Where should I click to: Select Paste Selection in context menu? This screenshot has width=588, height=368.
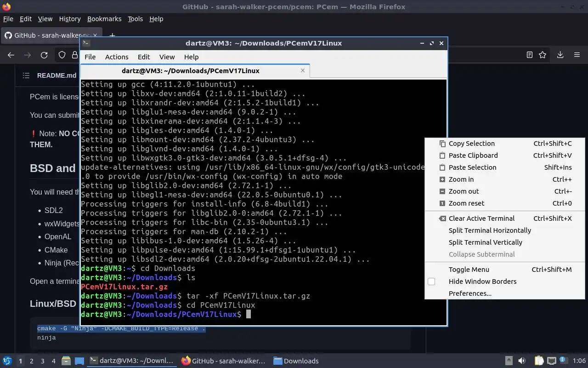pyautogui.click(x=505, y=167)
